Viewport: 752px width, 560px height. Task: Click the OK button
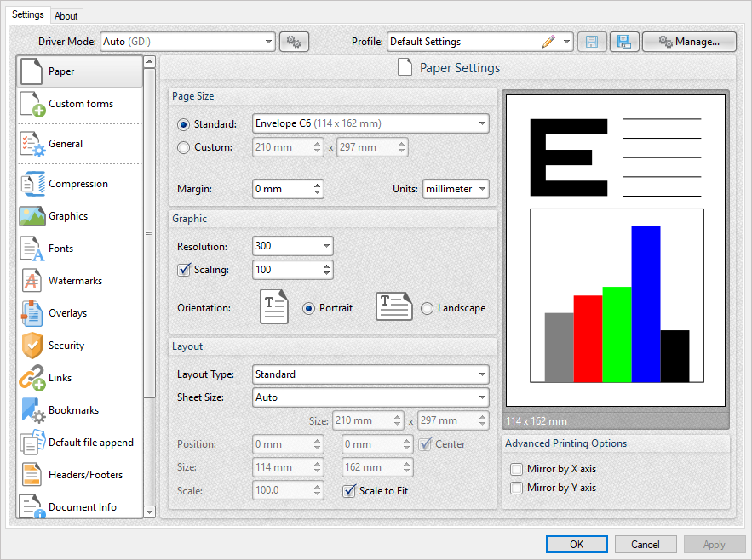pos(577,544)
